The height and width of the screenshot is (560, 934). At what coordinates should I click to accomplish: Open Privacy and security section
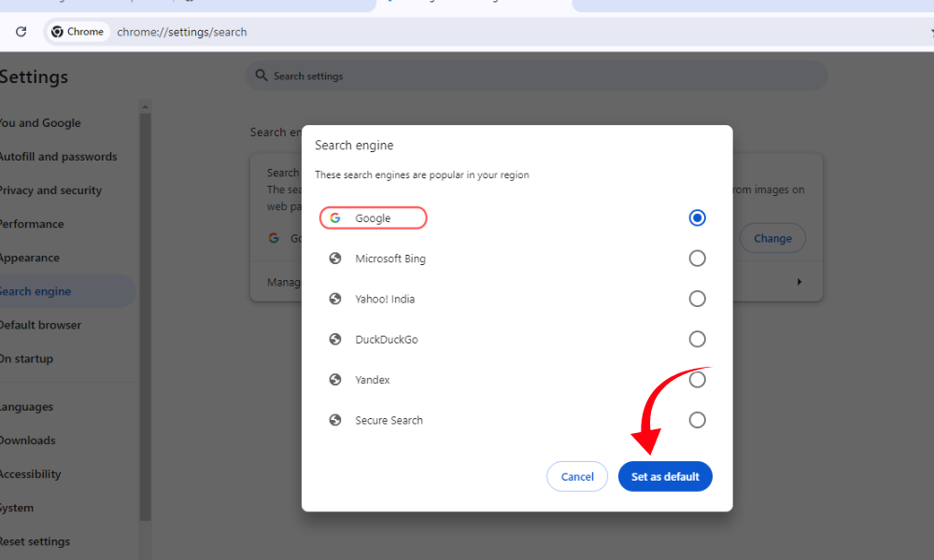tap(50, 190)
